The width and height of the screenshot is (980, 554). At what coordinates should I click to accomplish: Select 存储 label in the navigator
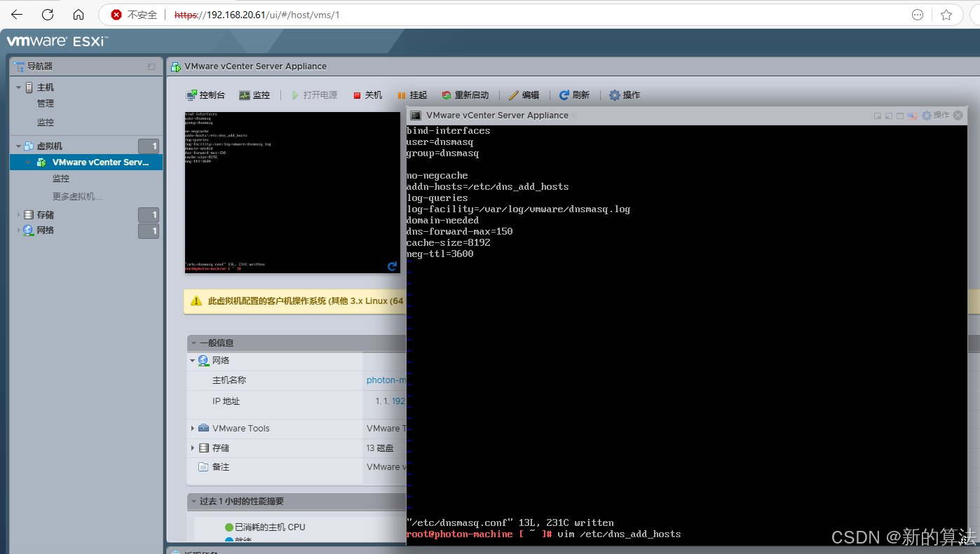coord(46,215)
